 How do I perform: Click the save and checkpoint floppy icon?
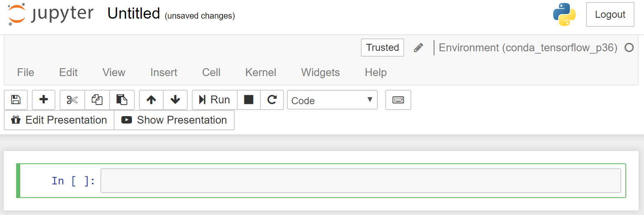coord(16,100)
